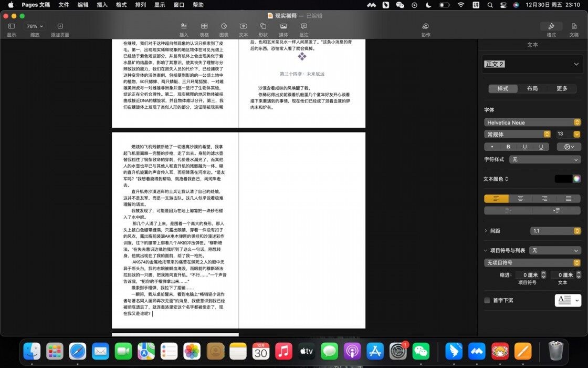Click the Wi-Fi status icon

point(461,5)
